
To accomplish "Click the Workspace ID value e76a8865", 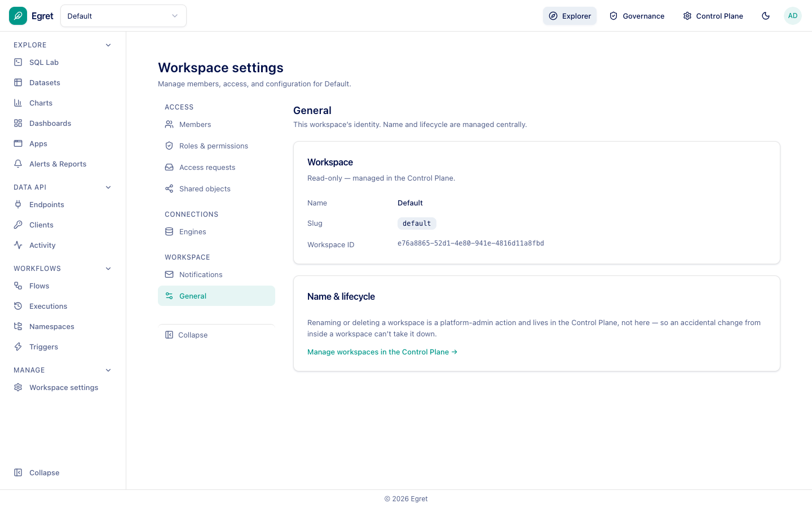I will [x=471, y=244].
